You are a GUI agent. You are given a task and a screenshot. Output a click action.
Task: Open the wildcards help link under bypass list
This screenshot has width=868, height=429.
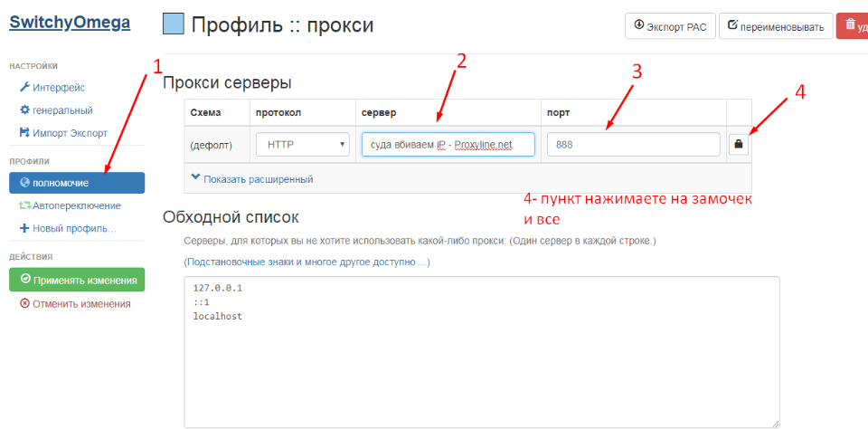pyautogui.click(x=307, y=262)
